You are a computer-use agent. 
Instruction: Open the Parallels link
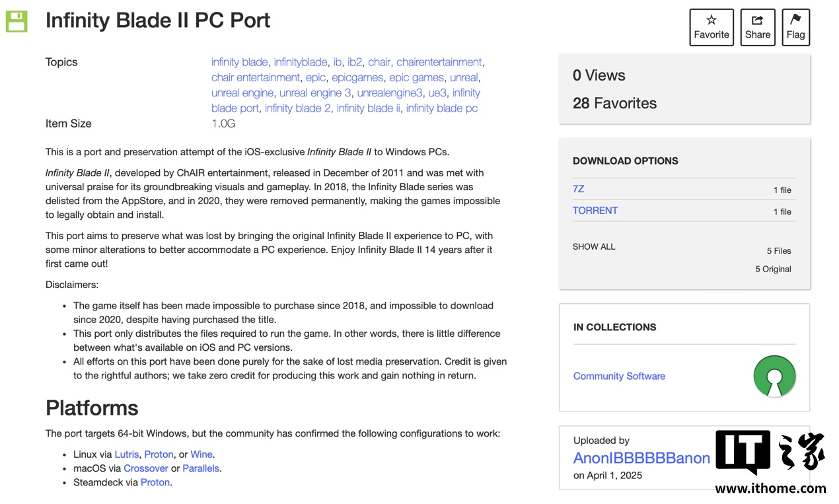pos(201,468)
